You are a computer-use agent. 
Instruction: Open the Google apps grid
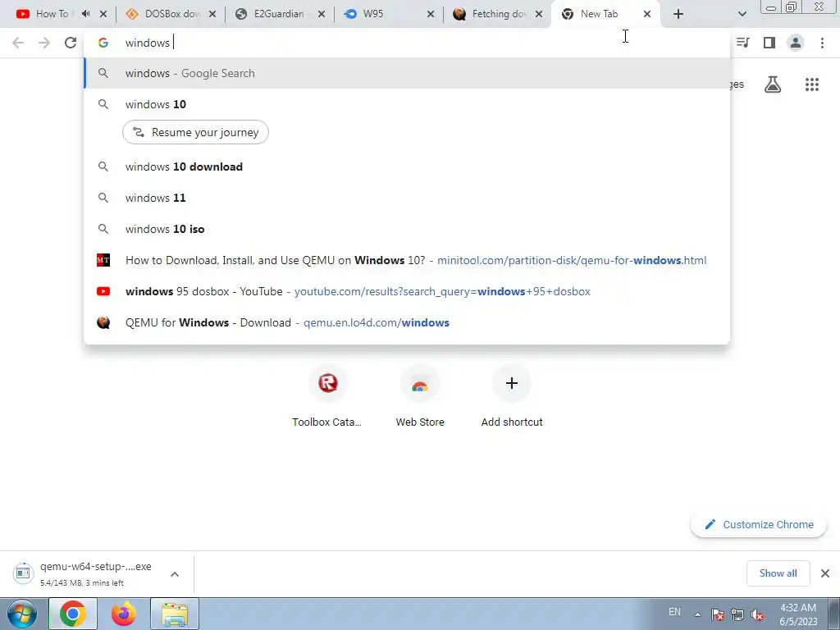[812, 84]
